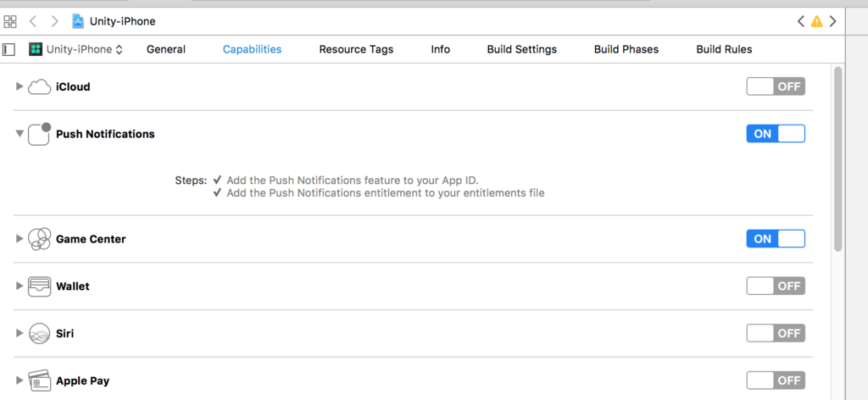868x400 pixels.
Task: Click the Siri waveform icon
Action: [39, 334]
